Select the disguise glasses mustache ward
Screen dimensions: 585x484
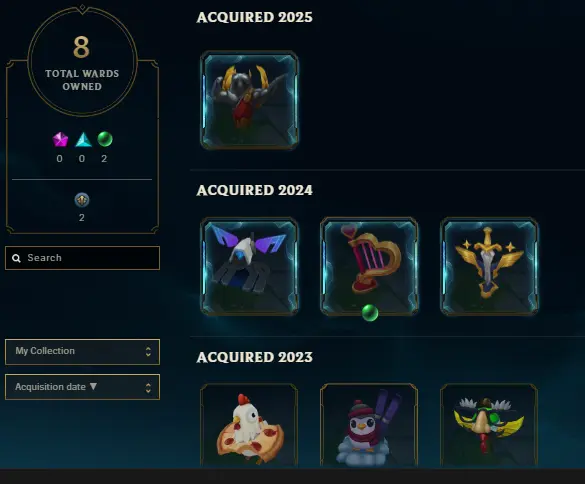click(x=489, y=425)
